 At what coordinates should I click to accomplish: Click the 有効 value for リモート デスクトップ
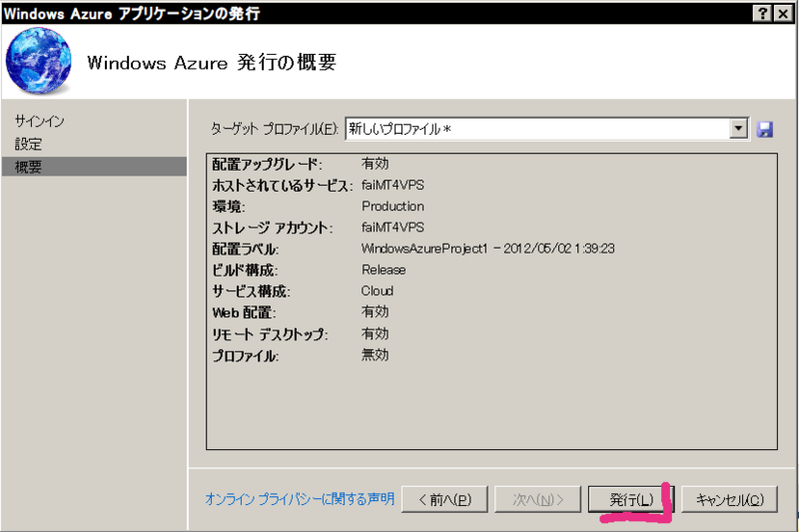[x=375, y=333]
